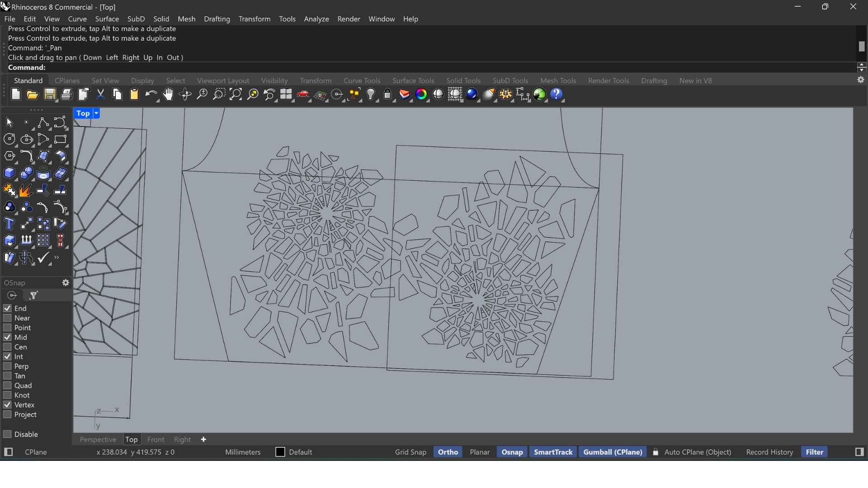Open the Default layer dropdown in status bar
Image resolution: width=868 pixels, height=488 pixels.
(301, 453)
